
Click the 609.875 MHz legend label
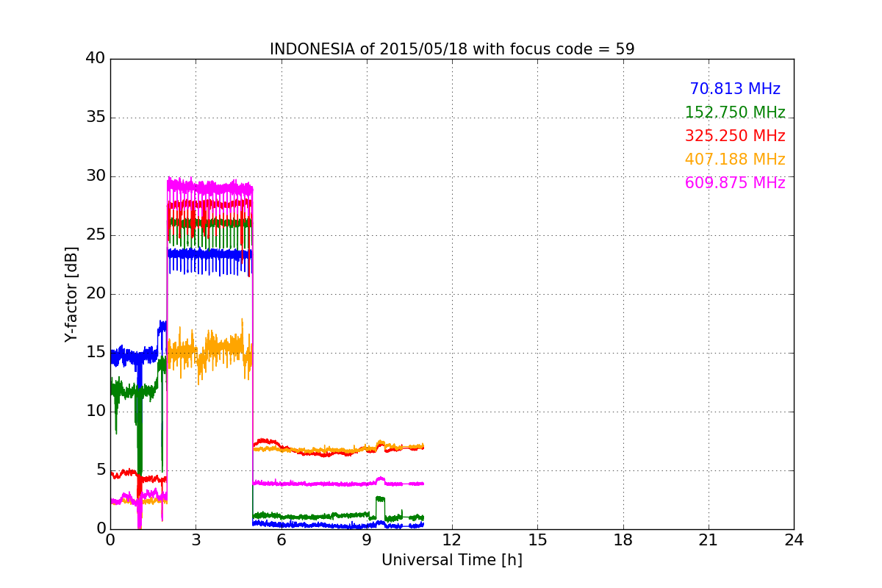click(x=735, y=183)
